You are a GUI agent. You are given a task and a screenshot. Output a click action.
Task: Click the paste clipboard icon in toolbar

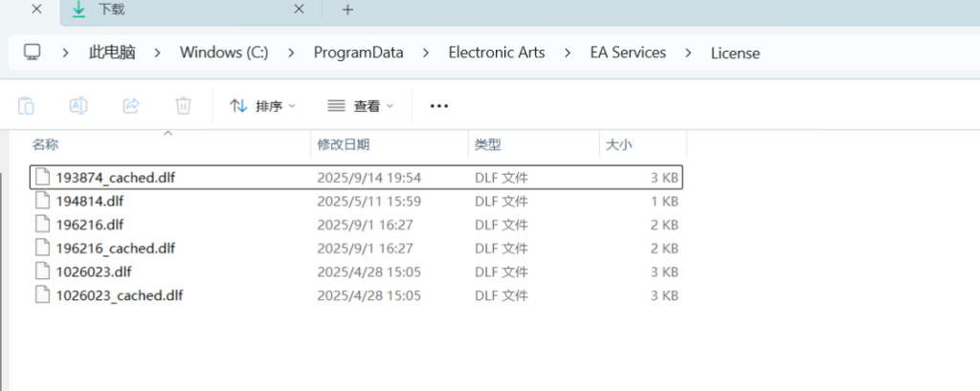[27, 105]
